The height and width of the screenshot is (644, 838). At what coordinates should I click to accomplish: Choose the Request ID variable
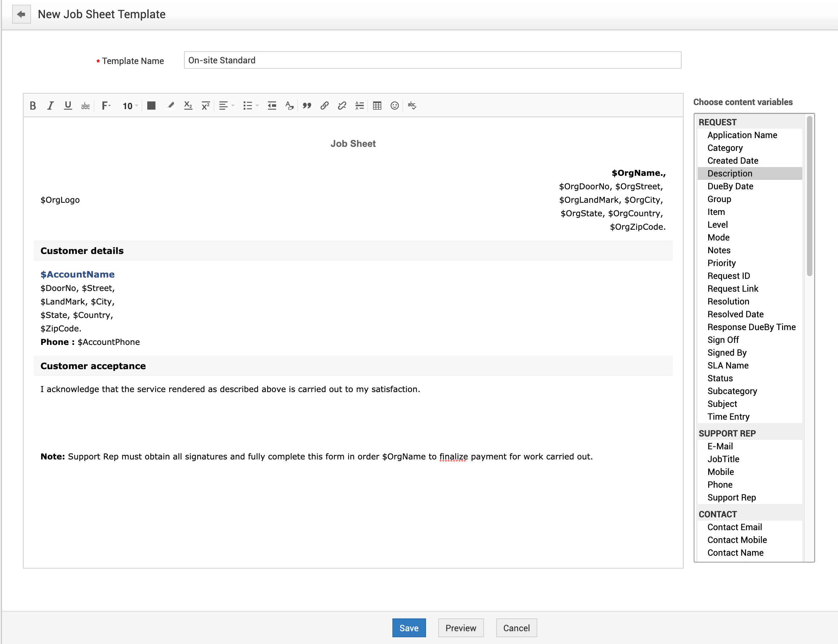pyautogui.click(x=728, y=276)
